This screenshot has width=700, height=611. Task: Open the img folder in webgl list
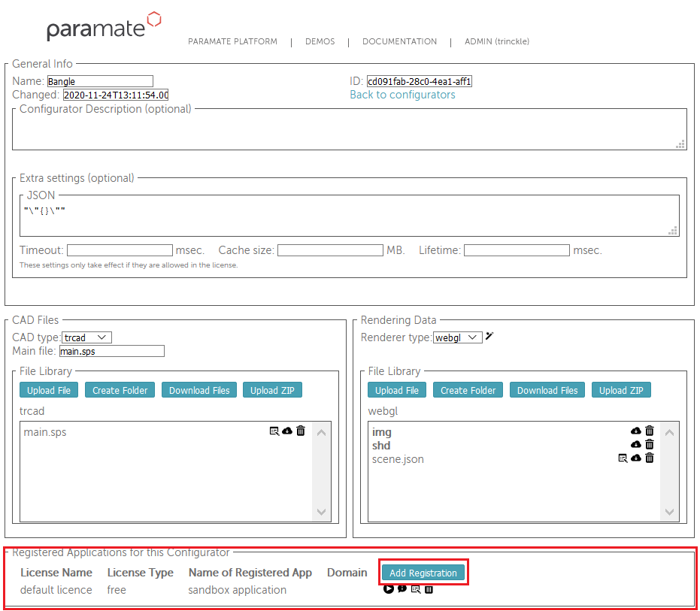[x=382, y=432]
